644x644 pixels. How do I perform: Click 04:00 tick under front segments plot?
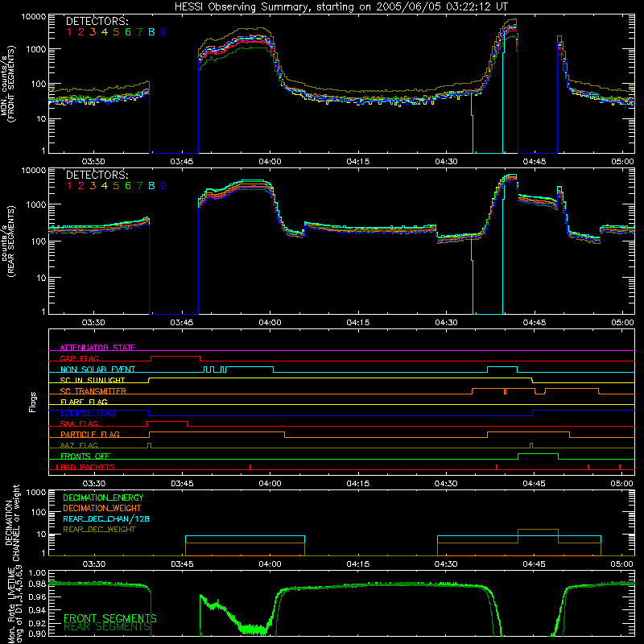270,162
